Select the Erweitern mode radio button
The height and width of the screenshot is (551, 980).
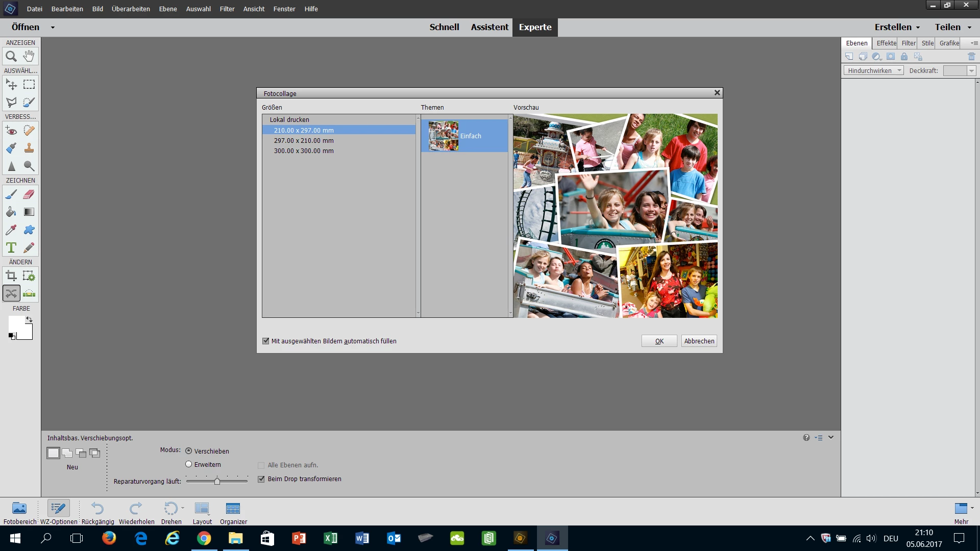click(x=189, y=464)
